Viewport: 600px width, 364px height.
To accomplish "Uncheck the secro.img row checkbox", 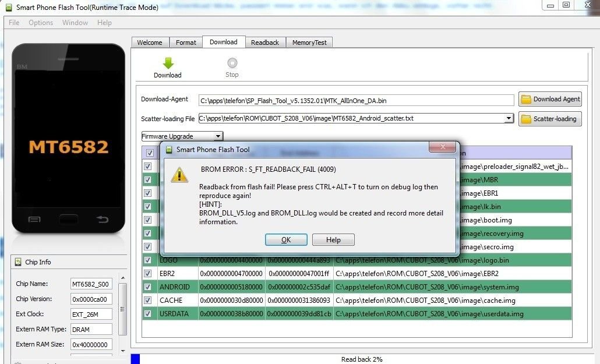I will (x=148, y=247).
